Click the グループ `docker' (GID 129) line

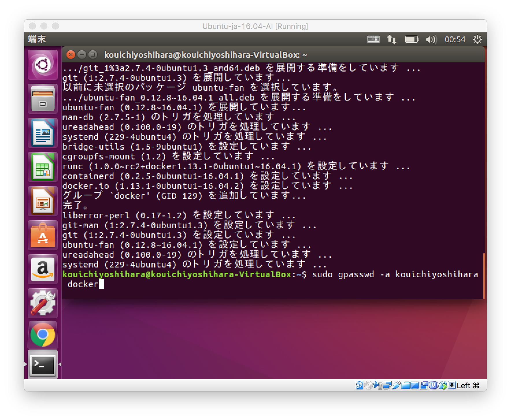(184, 196)
